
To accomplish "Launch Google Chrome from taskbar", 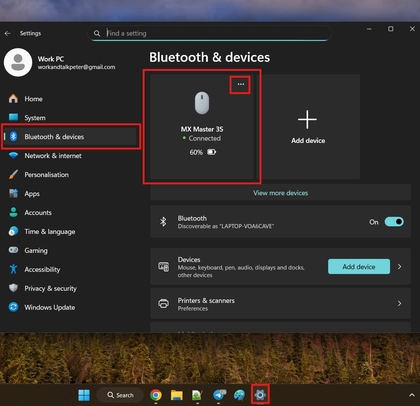I will pos(156,395).
